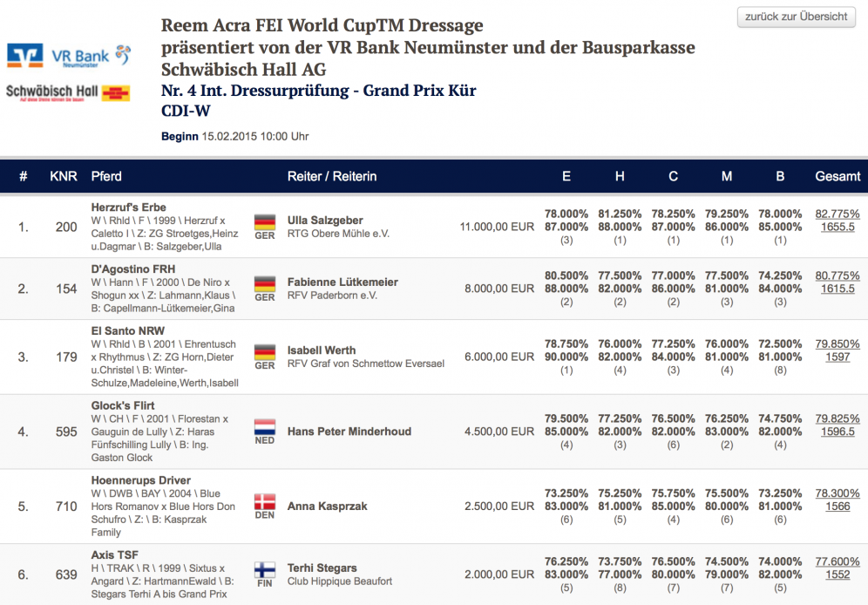Click the 'zurück zur Übersicht' button
The image size is (868, 605).
(x=797, y=17)
